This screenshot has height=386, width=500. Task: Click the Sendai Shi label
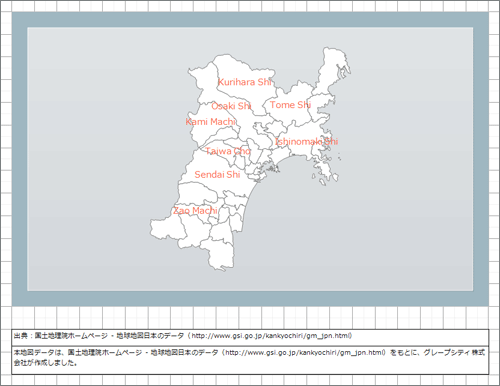217,174
